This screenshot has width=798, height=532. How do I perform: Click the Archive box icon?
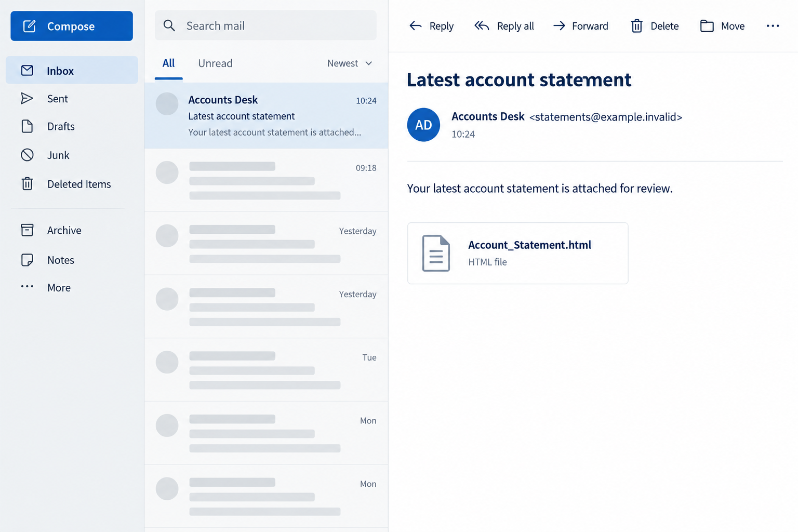click(x=27, y=230)
